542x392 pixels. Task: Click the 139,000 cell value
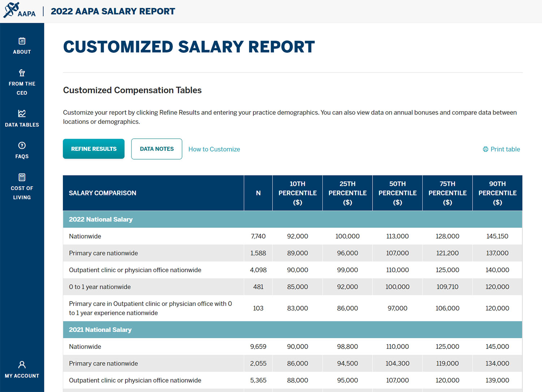pyautogui.click(x=498, y=380)
